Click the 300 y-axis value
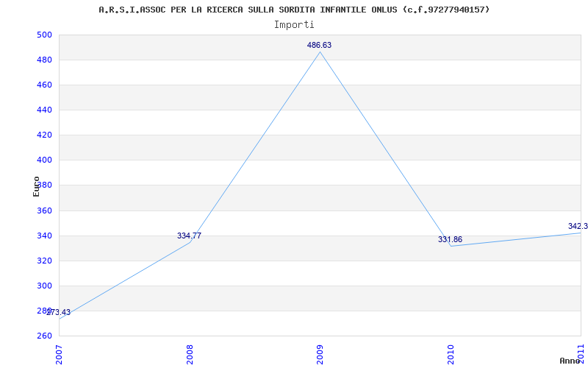 (44, 286)
